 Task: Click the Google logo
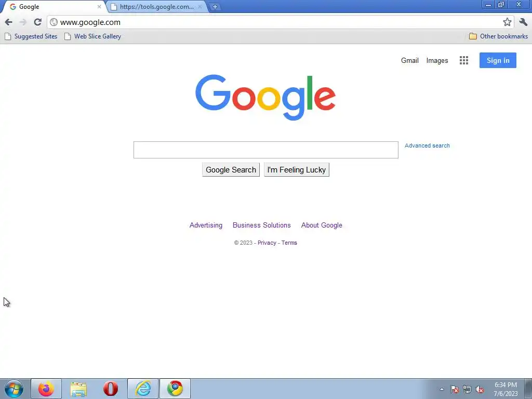tap(265, 97)
